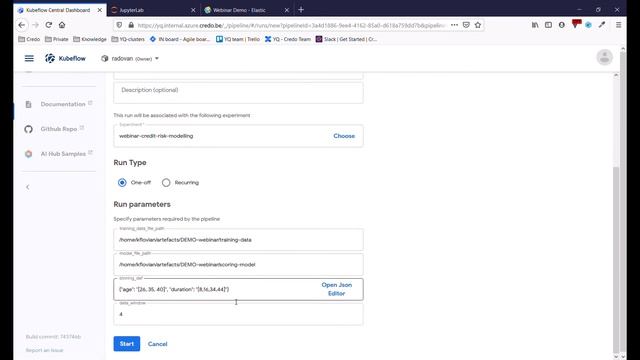Open a new browser tab

tap(301, 10)
